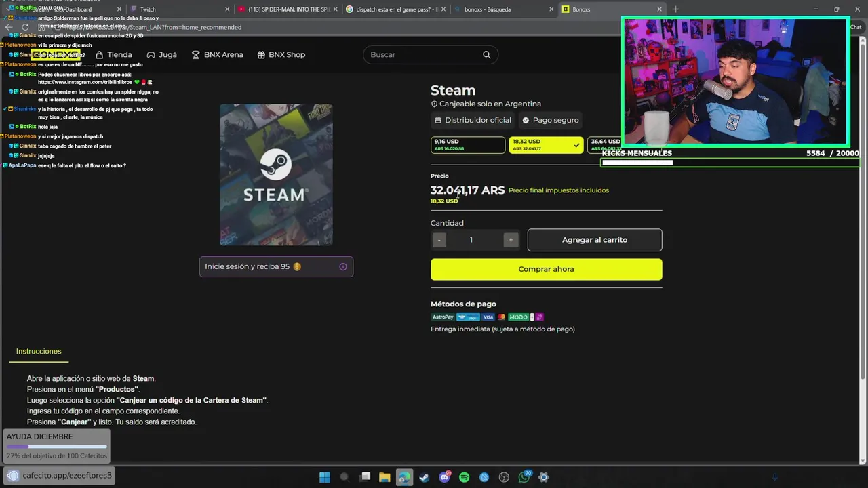Image resolution: width=868 pixels, height=488 pixels.
Task: Decrease quantity with the minus button
Action: (x=439, y=240)
